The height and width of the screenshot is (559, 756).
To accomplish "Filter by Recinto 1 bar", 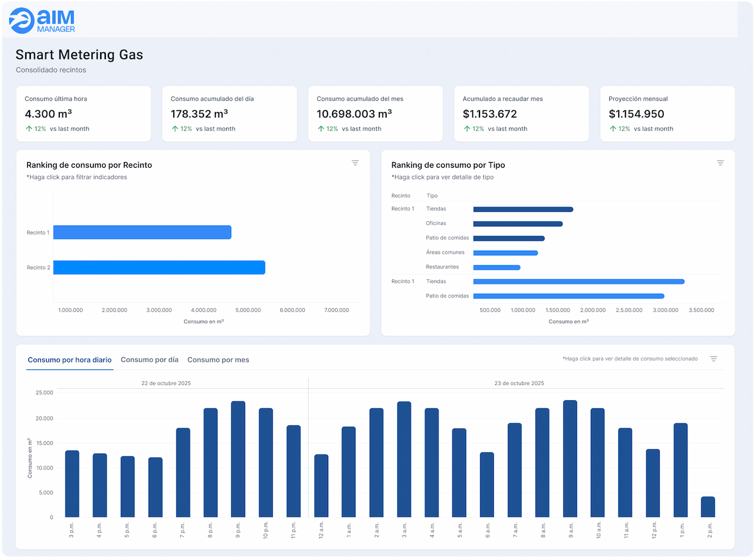I will (x=142, y=233).
